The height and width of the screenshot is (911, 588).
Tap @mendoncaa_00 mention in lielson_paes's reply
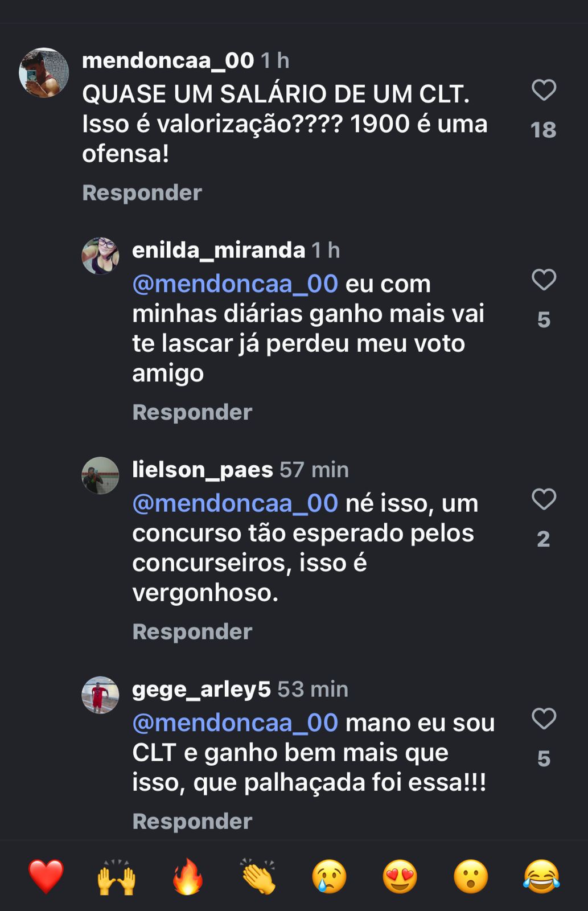pos(235,503)
